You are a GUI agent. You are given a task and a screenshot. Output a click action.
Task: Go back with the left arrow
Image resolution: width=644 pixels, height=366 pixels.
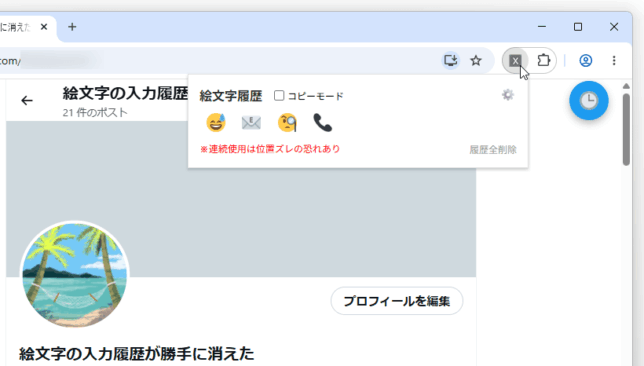click(x=27, y=100)
